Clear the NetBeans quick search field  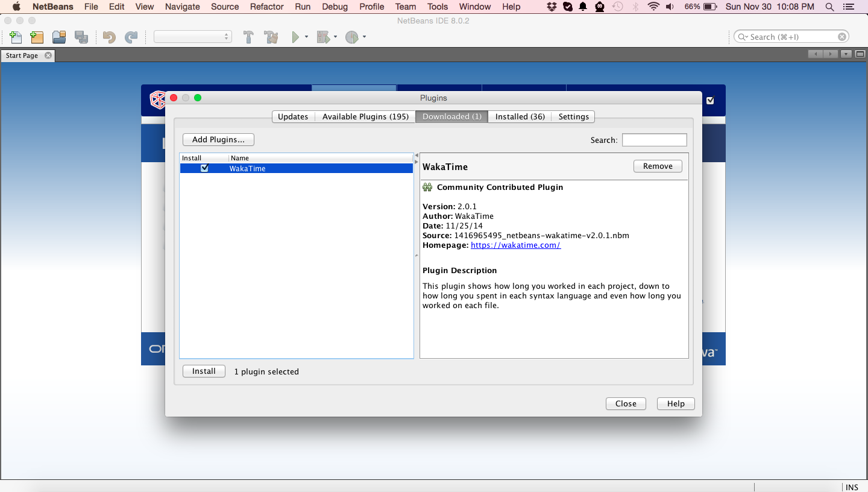coord(842,37)
